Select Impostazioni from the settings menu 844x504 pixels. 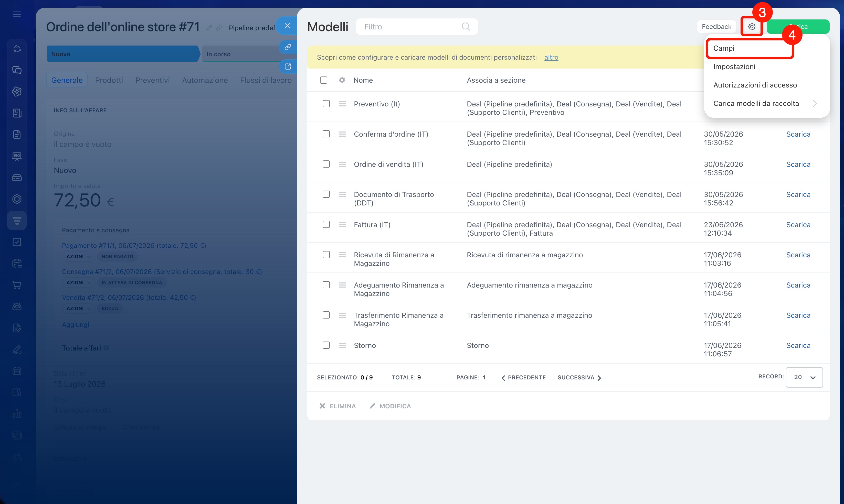(734, 67)
